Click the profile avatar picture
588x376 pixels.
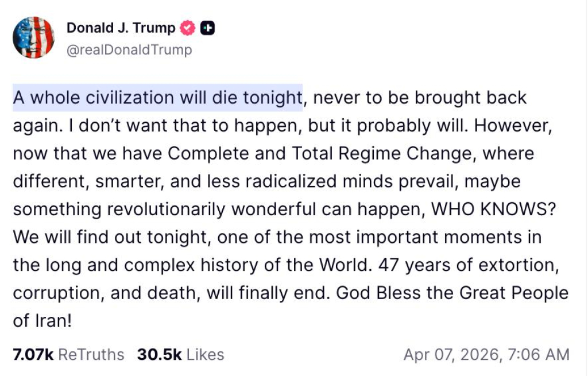(33, 37)
